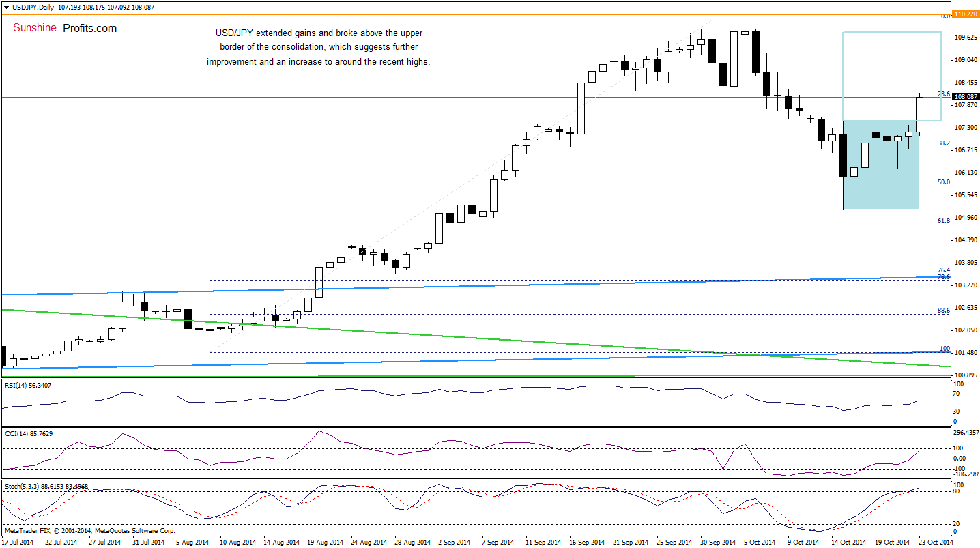The image size is (980, 548).
Task: Select the 102.050 price axis value
Action: pyautogui.click(x=965, y=330)
